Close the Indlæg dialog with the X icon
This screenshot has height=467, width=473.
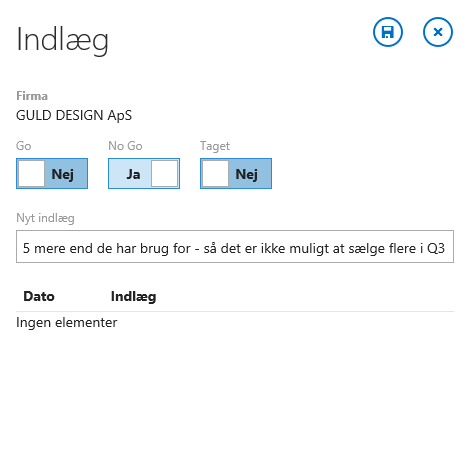[438, 32]
